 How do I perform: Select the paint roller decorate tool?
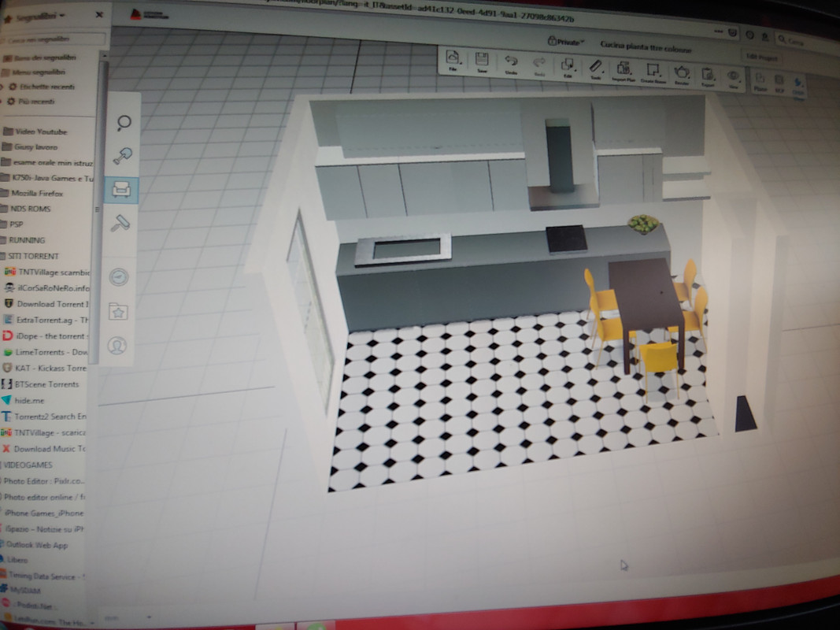pos(120,224)
